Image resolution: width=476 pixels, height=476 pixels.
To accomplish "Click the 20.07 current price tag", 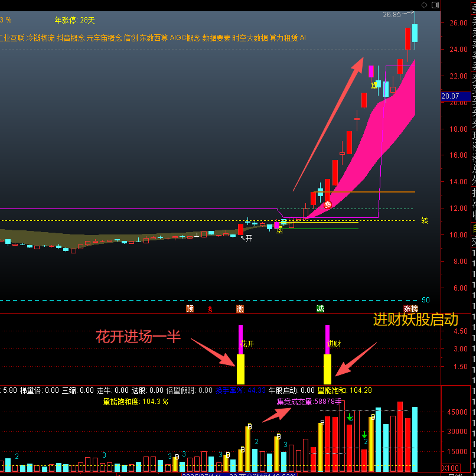I will [455, 96].
